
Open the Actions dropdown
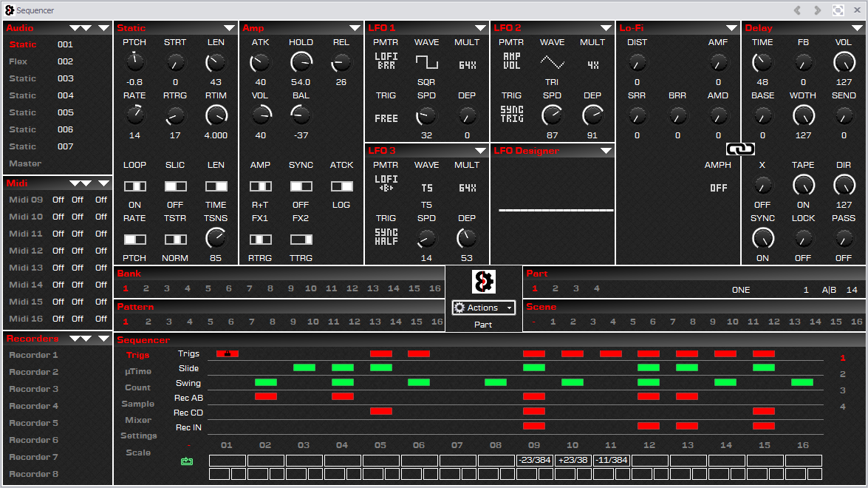[x=484, y=308]
